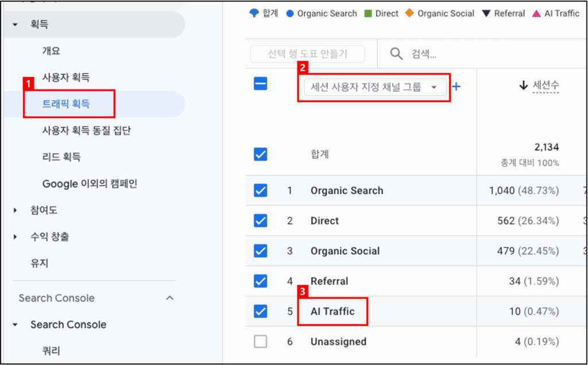Screen dimensions: 588x365
Task: Click the search magnifier icon
Action: (x=396, y=54)
